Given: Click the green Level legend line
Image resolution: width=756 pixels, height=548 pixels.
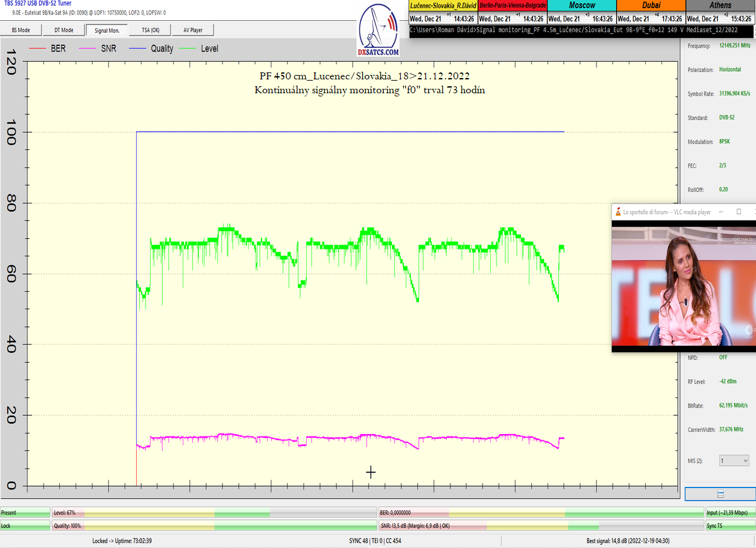Looking at the screenshot, I should (186, 49).
